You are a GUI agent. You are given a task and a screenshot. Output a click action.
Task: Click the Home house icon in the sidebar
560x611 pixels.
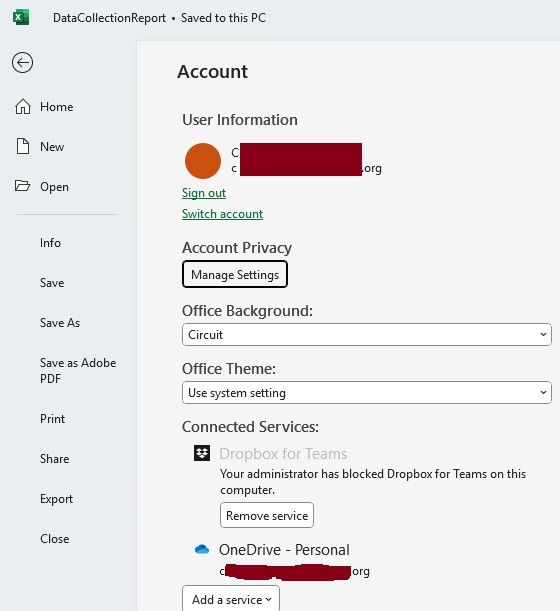point(23,106)
